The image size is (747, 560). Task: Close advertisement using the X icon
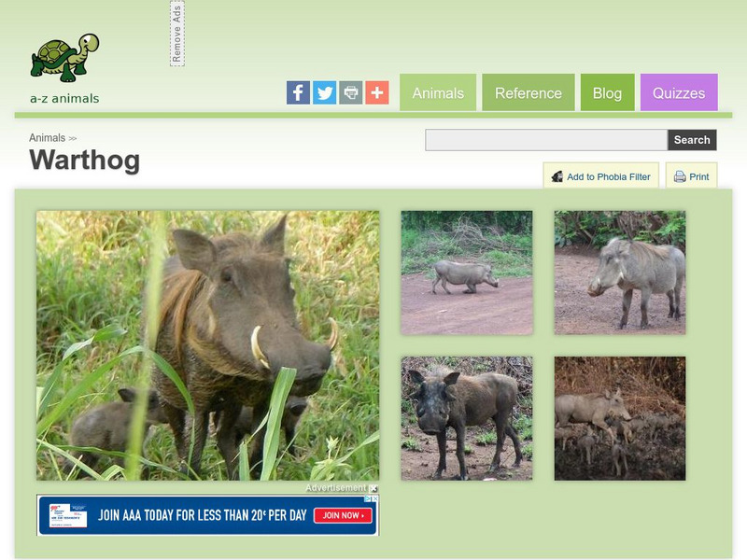(374, 488)
